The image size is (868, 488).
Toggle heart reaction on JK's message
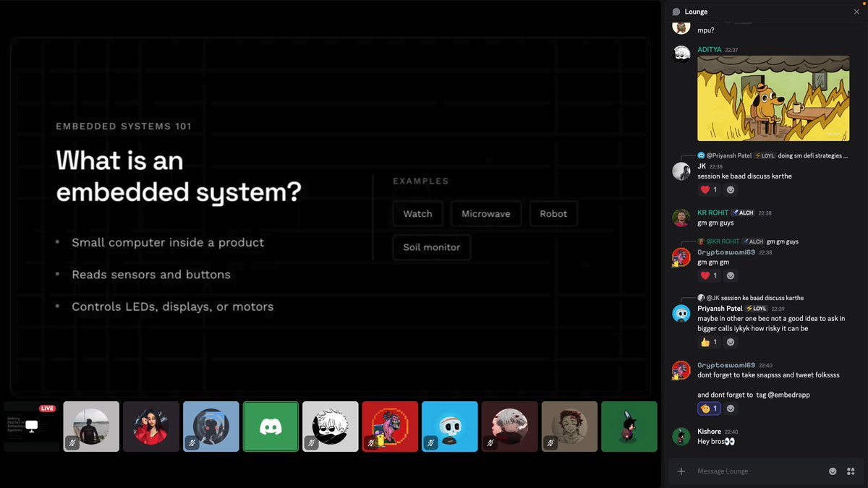(x=709, y=190)
